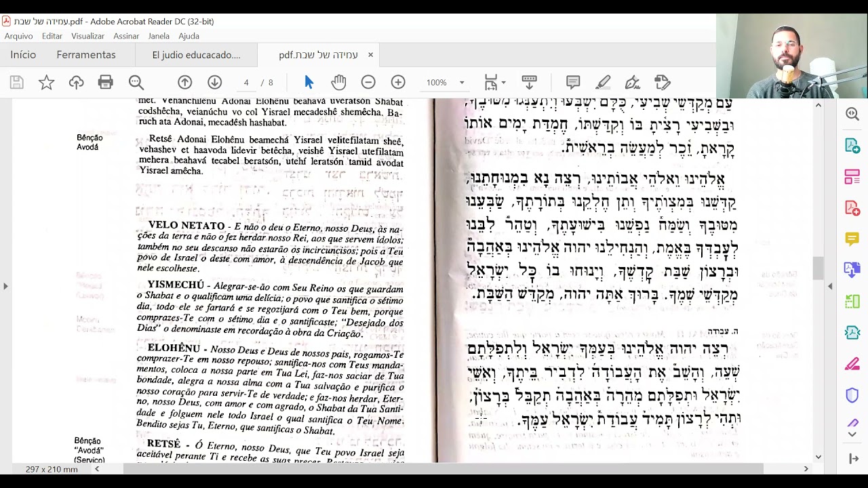Click the horizontal scrollbar right arrow
Viewport: 868px width, 488px height.
click(806, 468)
